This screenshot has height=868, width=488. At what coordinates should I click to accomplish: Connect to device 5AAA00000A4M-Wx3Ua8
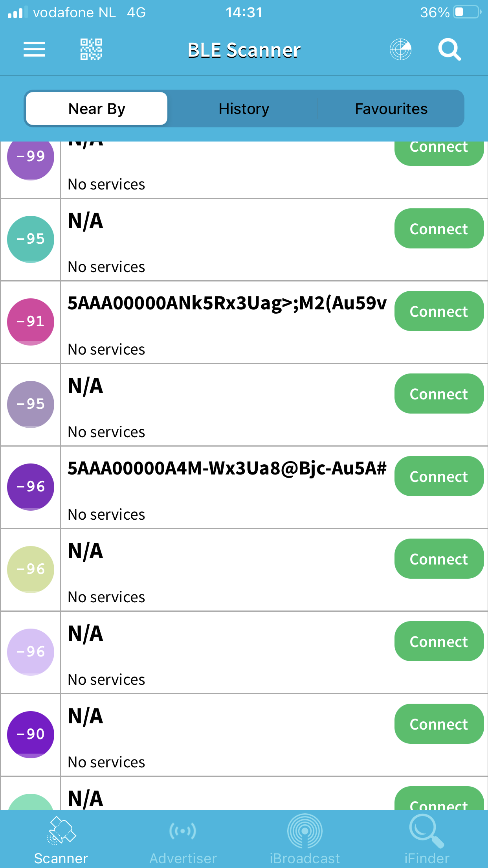click(x=439, y=476)
